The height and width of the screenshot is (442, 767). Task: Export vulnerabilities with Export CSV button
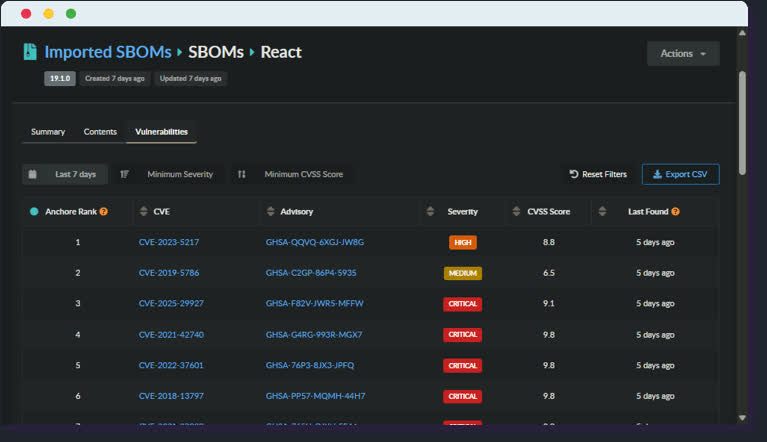point(680,174)
